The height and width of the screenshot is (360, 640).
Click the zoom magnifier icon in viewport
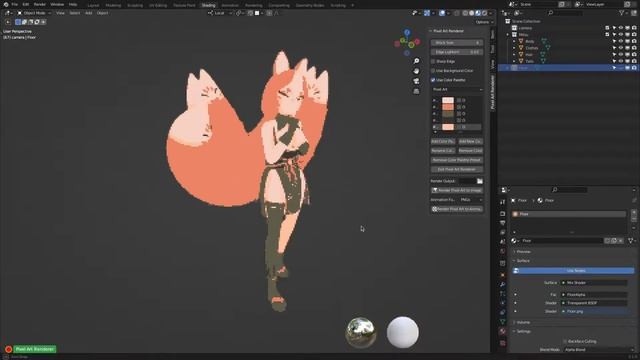(416, 61)
